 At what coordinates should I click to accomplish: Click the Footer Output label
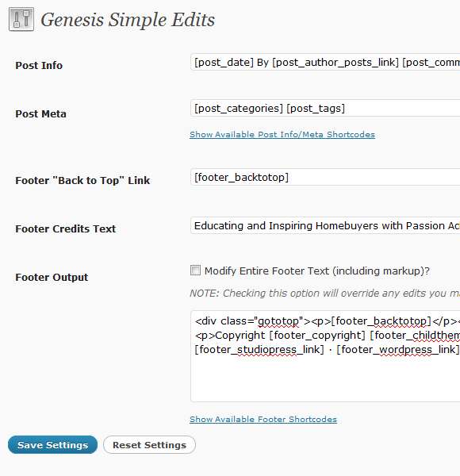tap(52, 277)
